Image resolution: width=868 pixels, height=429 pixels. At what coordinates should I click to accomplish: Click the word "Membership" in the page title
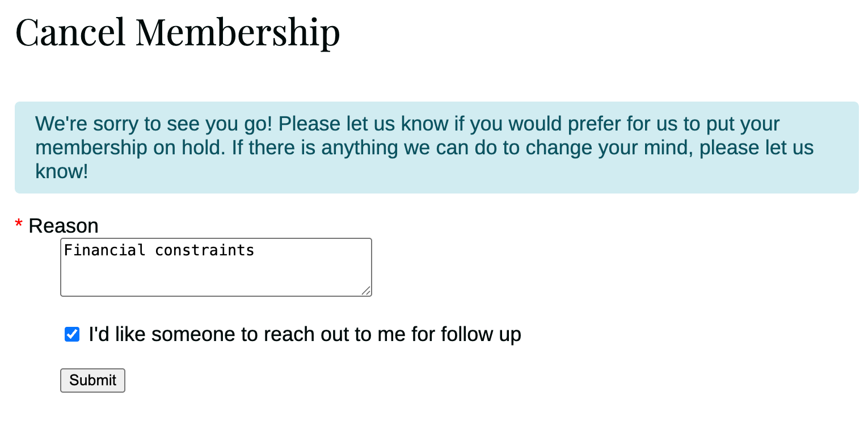click(238, 32)
